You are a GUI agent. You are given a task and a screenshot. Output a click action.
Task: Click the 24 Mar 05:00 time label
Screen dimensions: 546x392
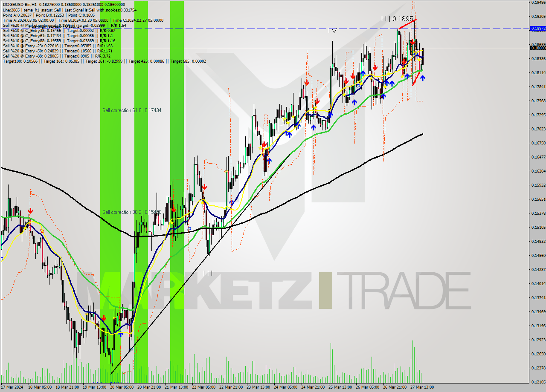click(x=285, y=387)
